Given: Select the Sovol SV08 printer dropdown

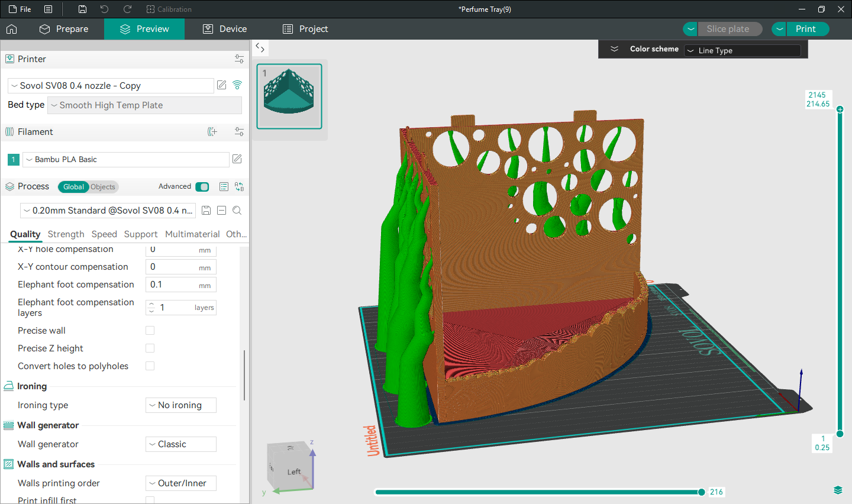Looking at the screenshot, I should coord(111,86).
